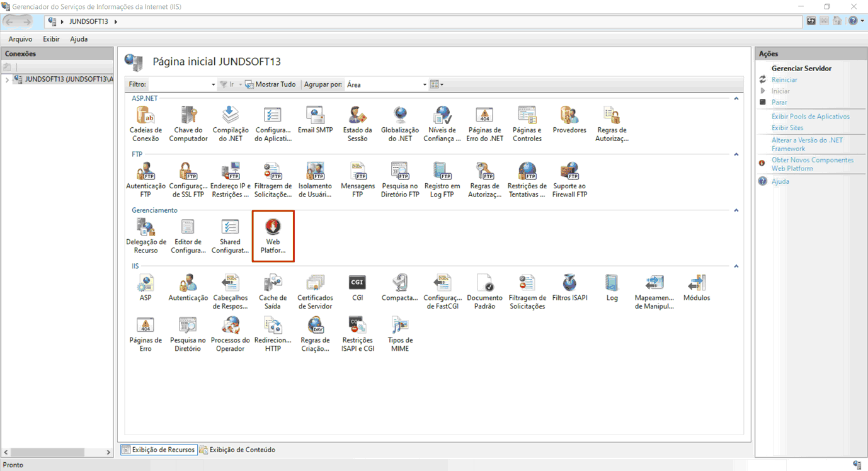Click Mostrar Tudo button

pos(270,84)
